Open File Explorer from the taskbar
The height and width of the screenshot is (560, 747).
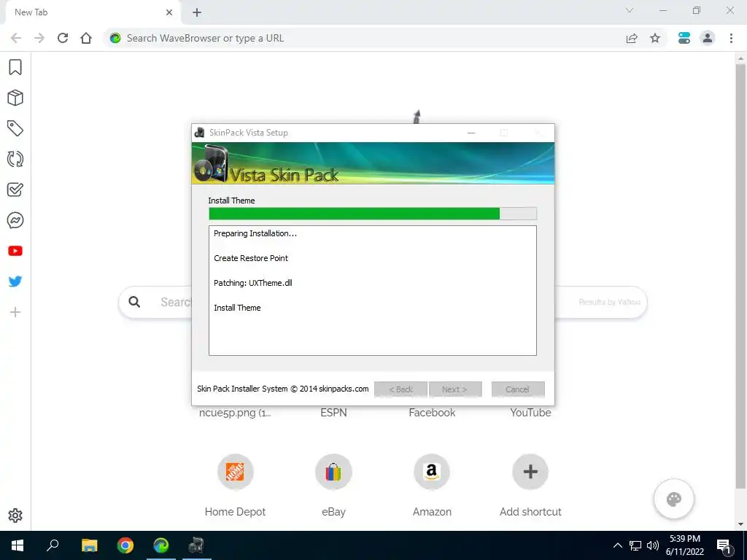coord(89,545)
